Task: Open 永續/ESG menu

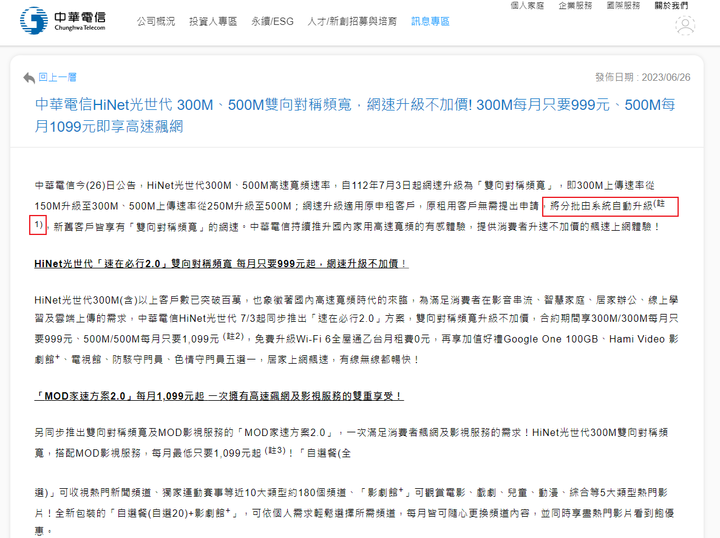Action: click(272, 22)
